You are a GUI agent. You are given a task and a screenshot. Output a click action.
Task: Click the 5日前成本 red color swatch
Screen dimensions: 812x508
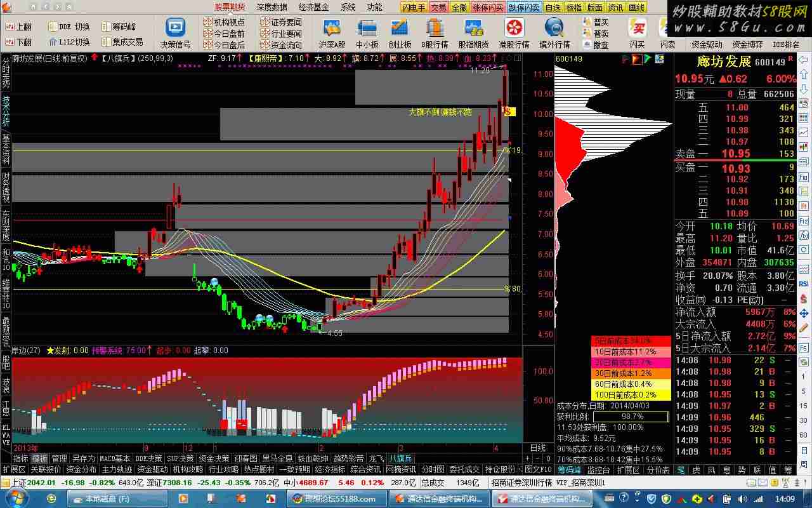pyautogui.click(x=631, y=342)
